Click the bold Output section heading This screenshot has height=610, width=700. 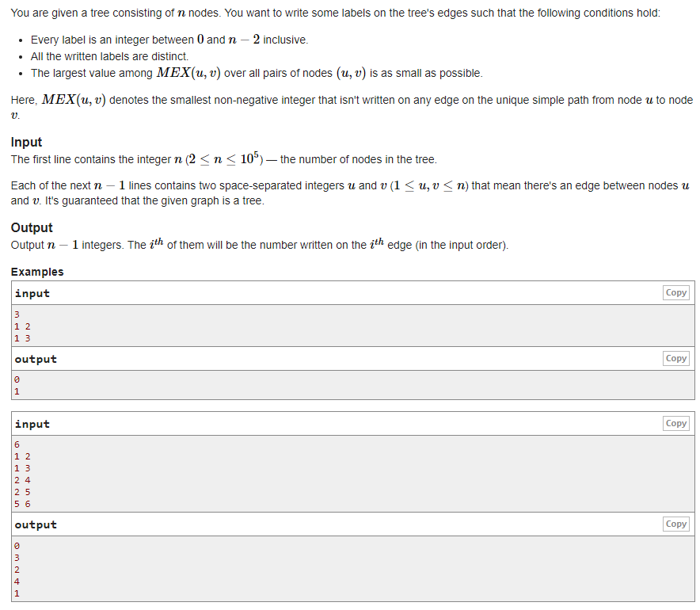(32, 227)
